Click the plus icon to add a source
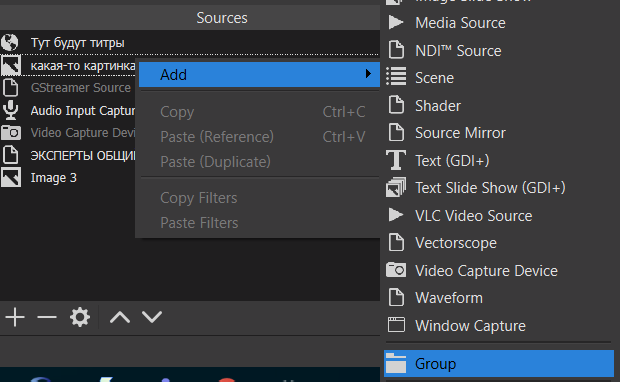This screenshot has width=620, height=382. click(15, 317)
